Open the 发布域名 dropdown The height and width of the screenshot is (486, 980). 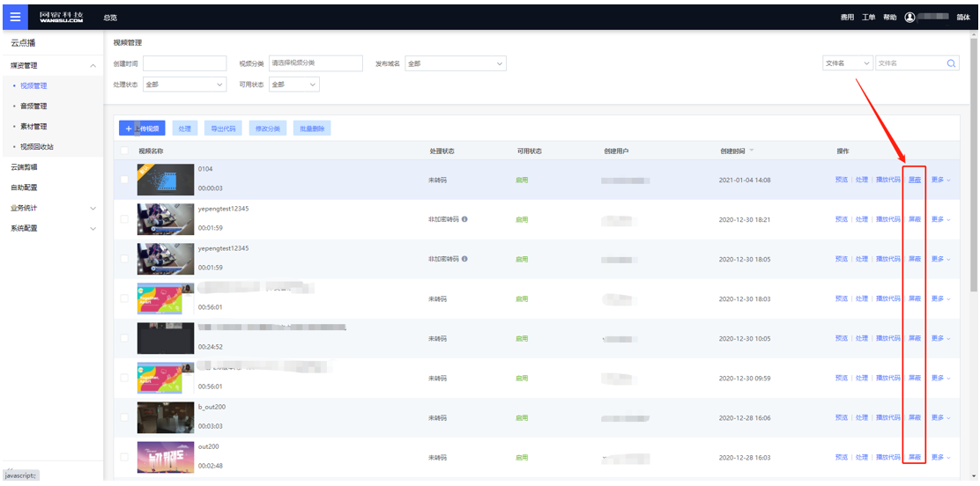pos(456,63)
